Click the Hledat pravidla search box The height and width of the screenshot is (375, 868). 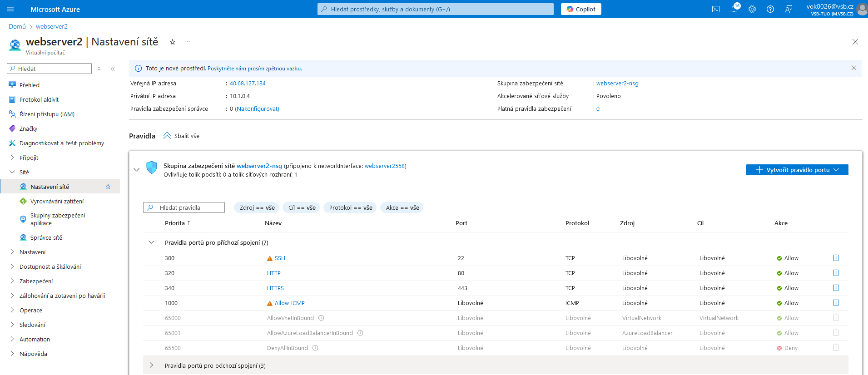184,207
